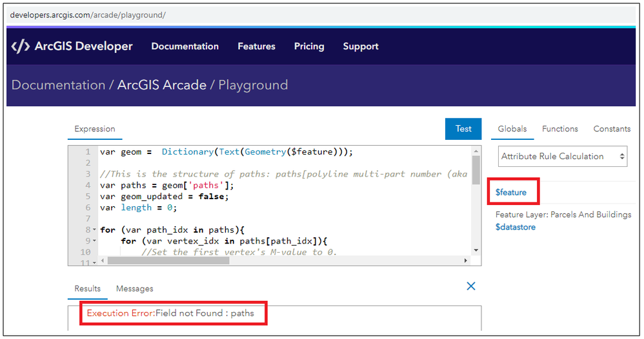This screenshot has width=644, height=339.
Task: Click the editor scroll up arrow
Action: pyautogui.click(x=476, y=151)
